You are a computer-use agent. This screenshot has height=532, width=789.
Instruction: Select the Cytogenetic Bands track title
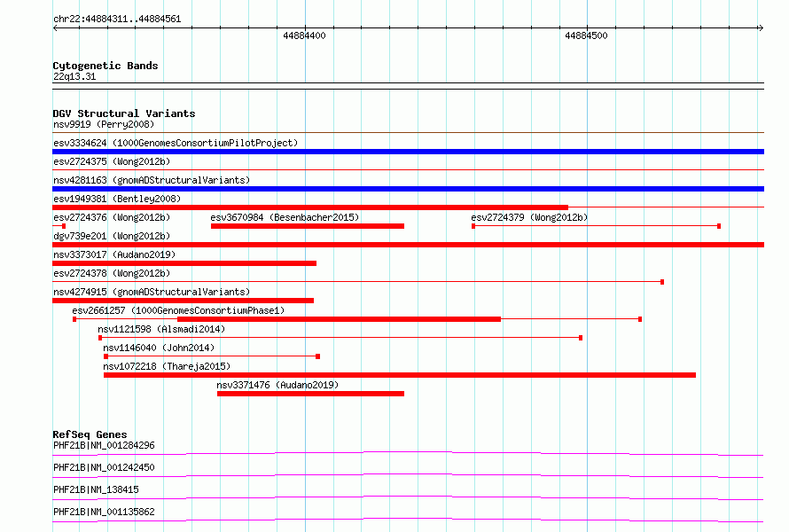[105, 66]
